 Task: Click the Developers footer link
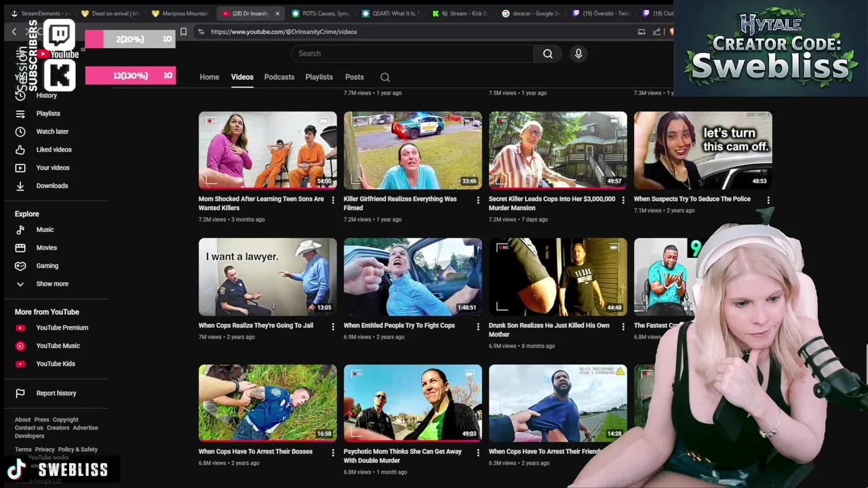coord(30,436)
